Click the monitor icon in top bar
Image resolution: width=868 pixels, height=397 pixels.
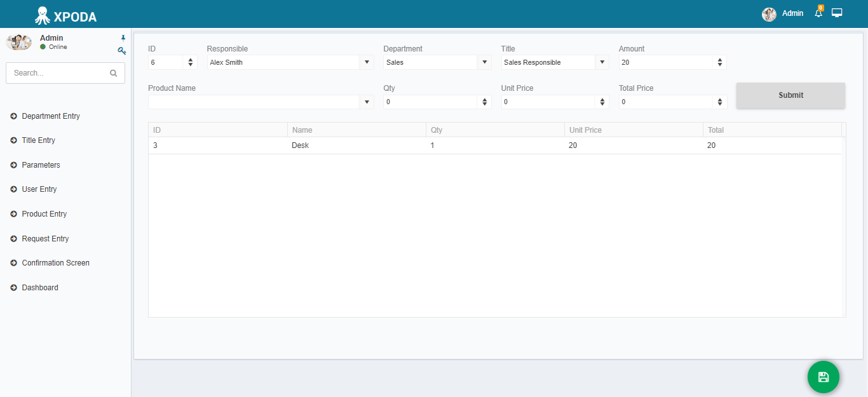(x=837, y=13)
